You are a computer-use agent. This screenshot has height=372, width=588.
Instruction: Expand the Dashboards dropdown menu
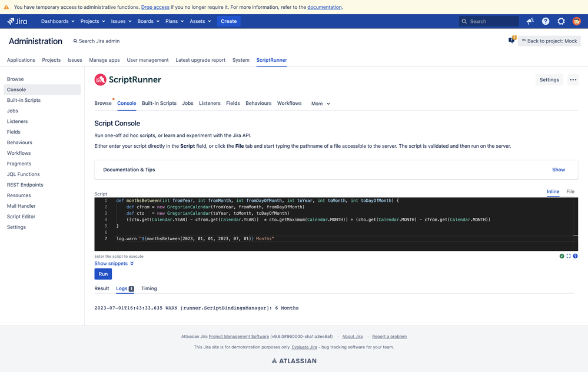58,21
